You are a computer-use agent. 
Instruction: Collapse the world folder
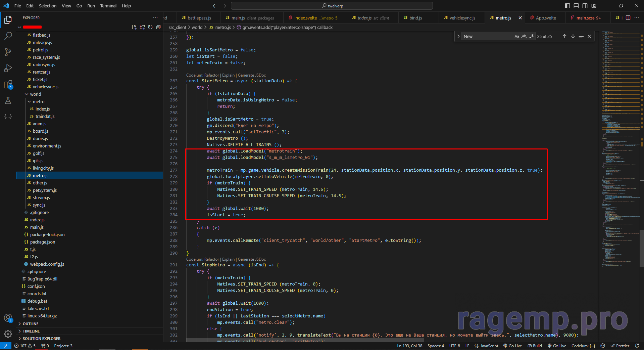pyautogui.click(x=27, y=94)
